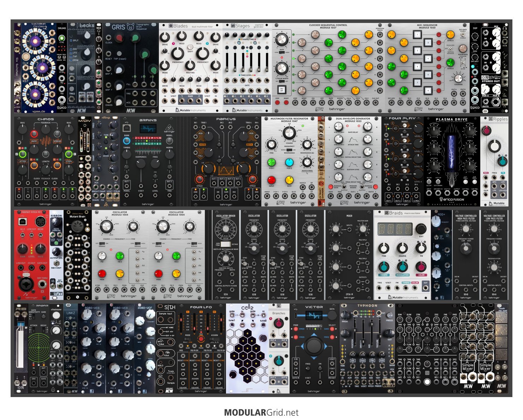
Task: Toggle the SEMI TONE/OCTAVE switch on 921A
Action: pos(225,244)
